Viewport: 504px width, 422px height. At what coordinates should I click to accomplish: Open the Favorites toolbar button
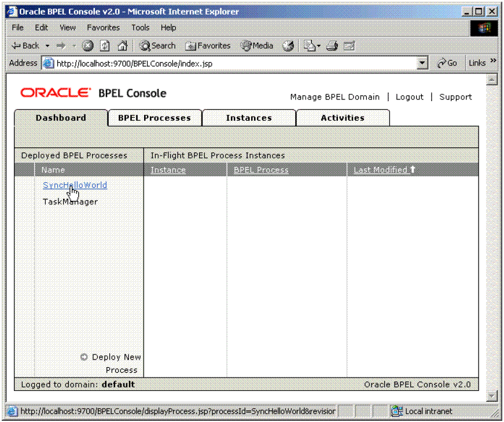pos(208,46)
